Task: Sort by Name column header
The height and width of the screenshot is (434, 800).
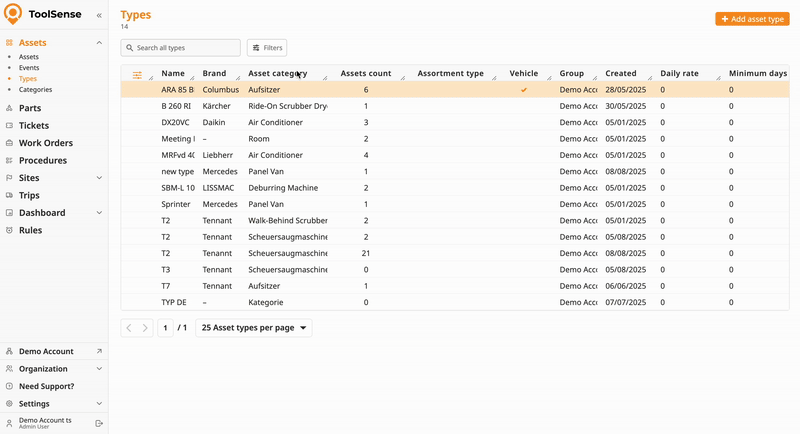Action: point(173,73)
